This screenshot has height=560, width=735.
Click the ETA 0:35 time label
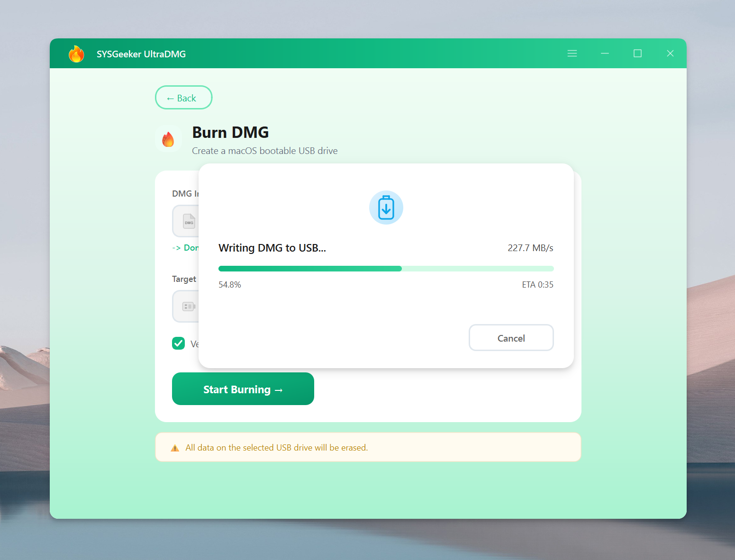537,285
